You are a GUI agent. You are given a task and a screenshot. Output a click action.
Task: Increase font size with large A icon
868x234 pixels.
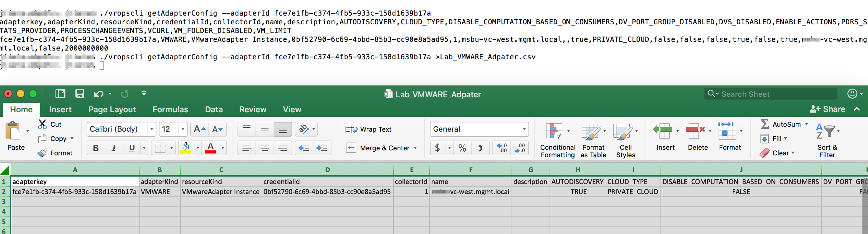199,129
